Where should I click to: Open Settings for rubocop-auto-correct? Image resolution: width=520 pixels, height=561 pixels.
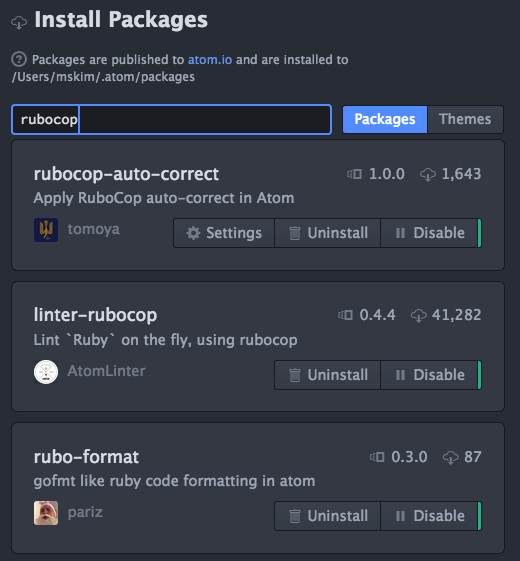(x=224, y=233)
